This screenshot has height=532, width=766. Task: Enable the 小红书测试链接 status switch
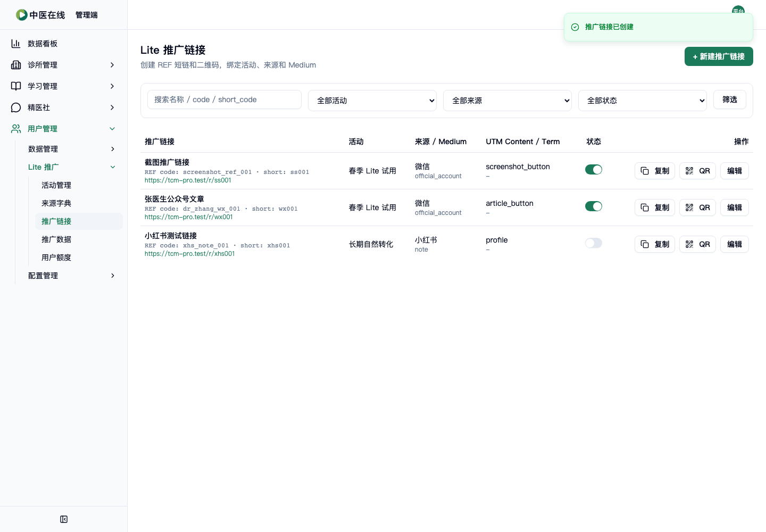point(594,243)
